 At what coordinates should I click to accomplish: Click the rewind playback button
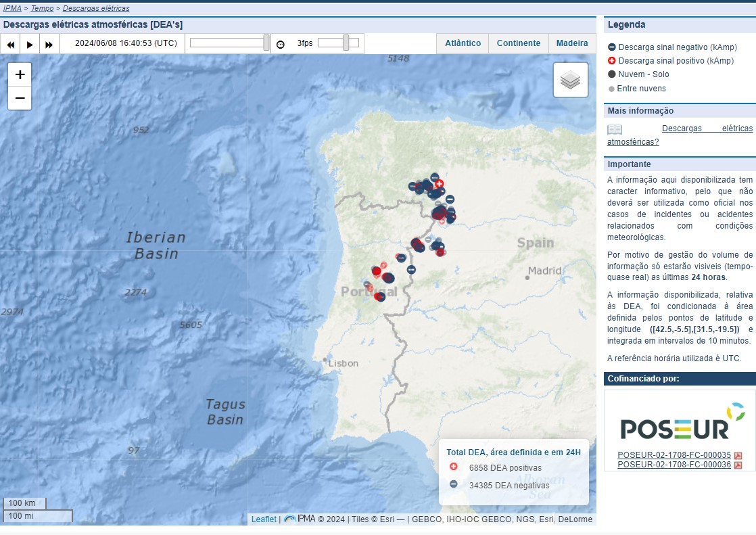(11, 44)
